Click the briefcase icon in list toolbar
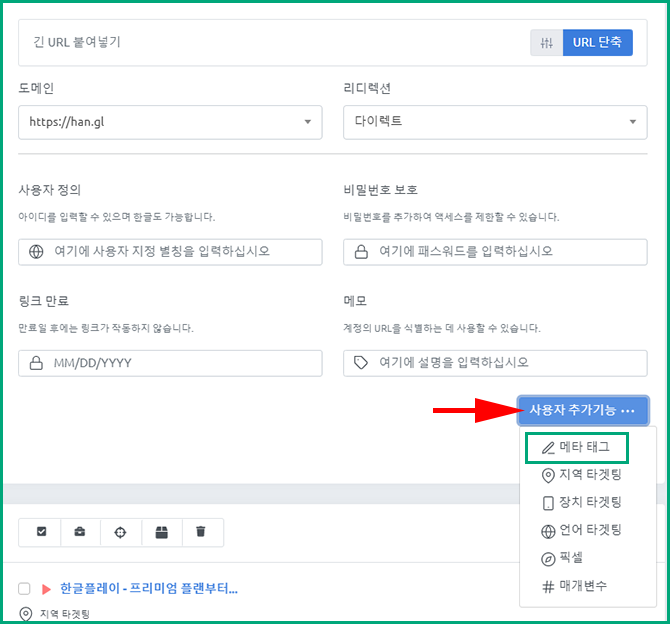 80,532
